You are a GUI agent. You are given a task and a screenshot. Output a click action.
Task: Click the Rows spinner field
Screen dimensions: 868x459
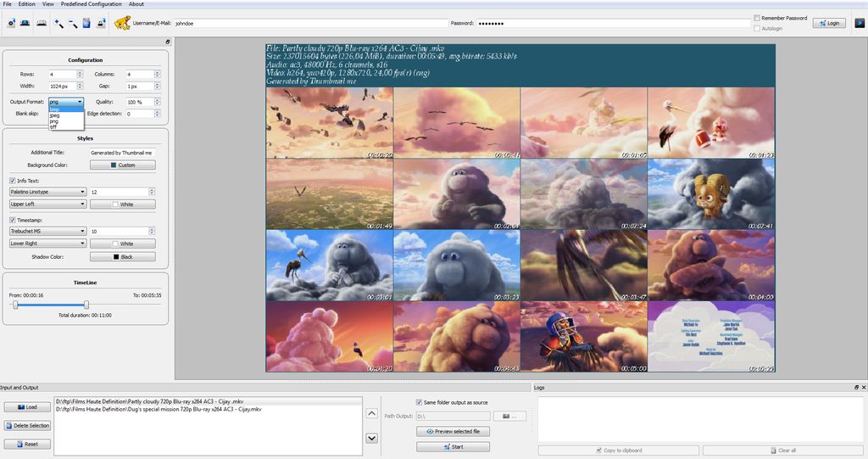coord(65,75)
